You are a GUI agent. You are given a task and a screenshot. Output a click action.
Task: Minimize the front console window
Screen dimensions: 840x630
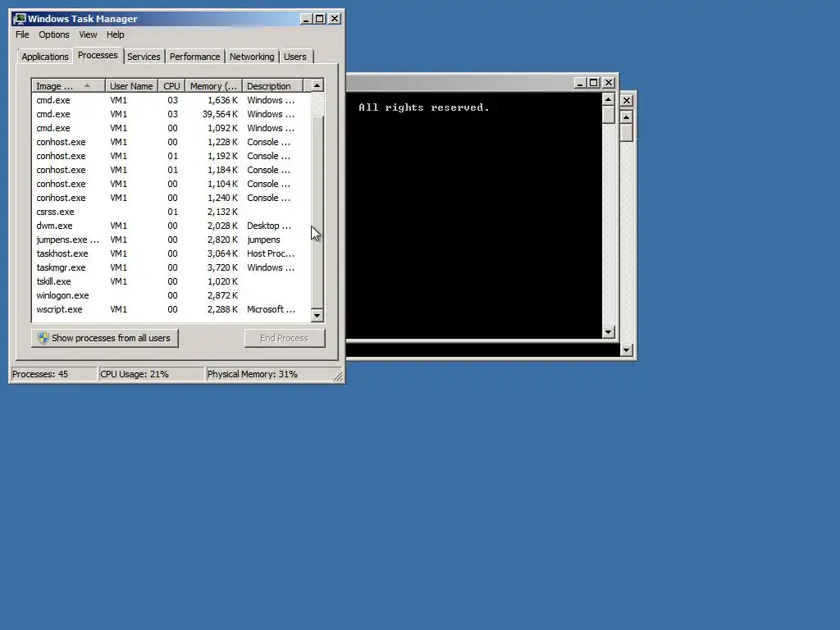(x=580, y=83)
